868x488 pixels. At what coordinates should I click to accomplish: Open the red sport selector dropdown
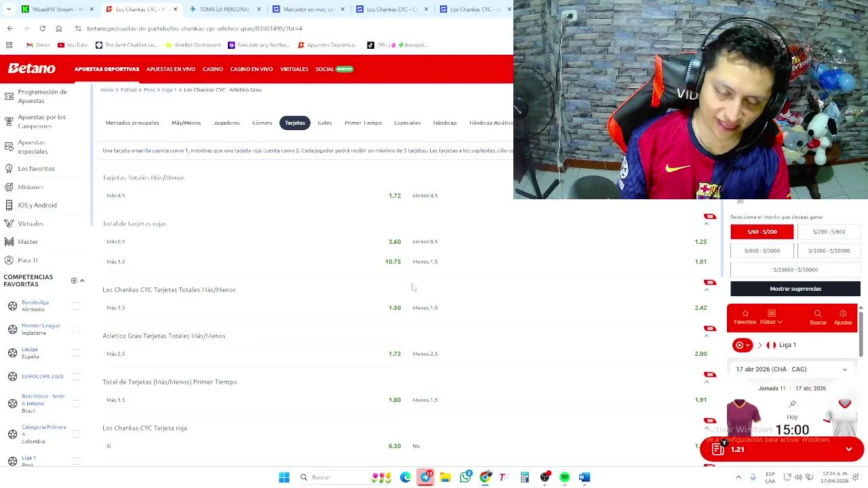pyautogui.click(x=743, y=345)
